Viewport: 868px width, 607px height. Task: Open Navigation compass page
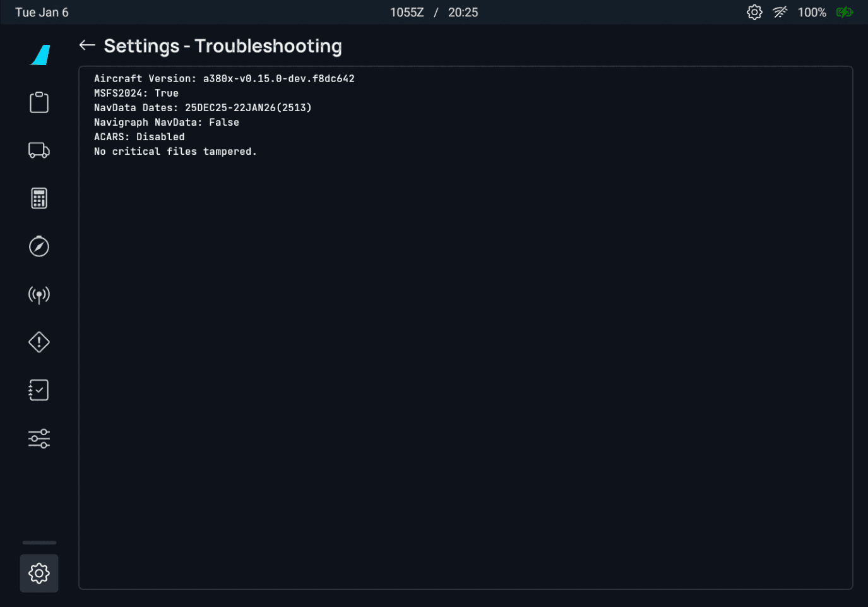(39, 246)
